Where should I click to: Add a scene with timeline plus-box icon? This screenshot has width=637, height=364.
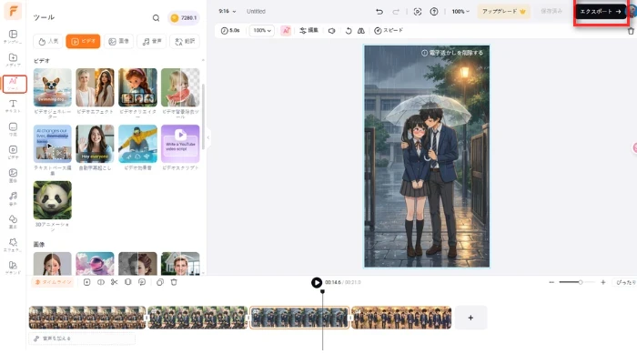tap(86, 282)
